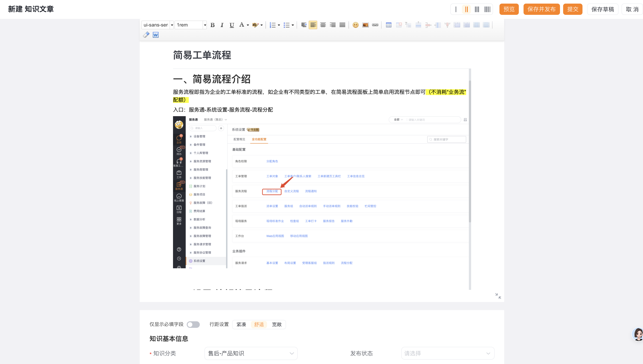Open the emoticon picker
The height and width of the screenshot is (364, 643).
tap(355, 25)
